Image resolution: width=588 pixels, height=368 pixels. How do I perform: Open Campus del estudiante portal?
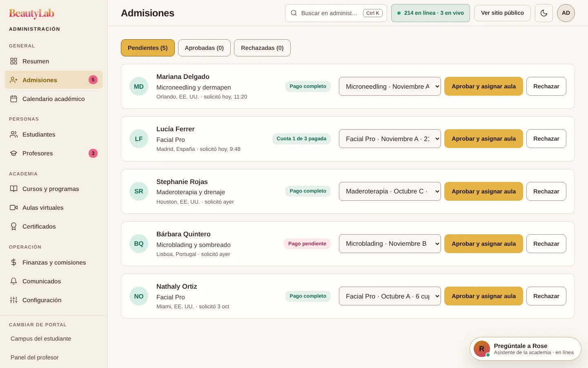click(x=53, y=339)
